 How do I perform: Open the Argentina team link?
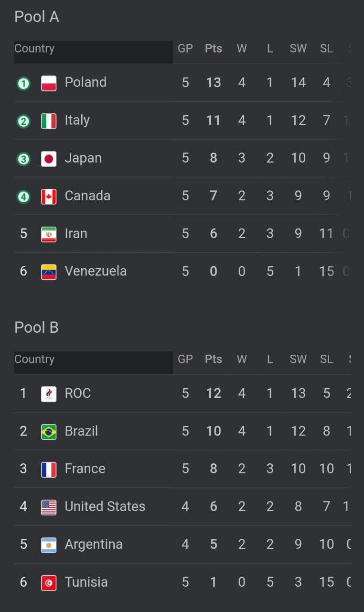coord(93,544)
